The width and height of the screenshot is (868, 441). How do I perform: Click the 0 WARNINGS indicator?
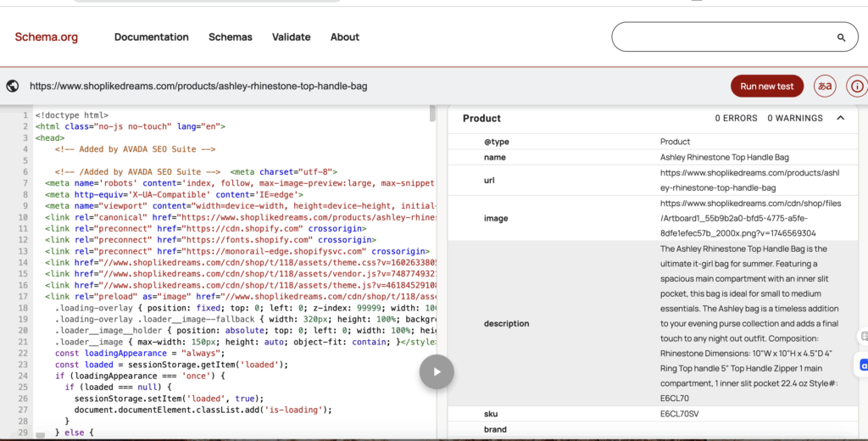[795, 118]
